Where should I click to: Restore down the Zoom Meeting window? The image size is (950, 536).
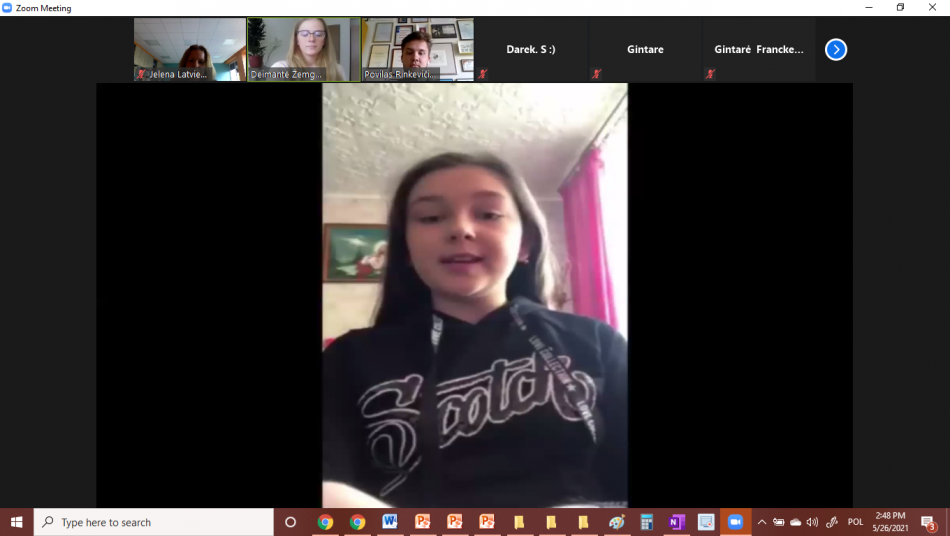point(900,7)
